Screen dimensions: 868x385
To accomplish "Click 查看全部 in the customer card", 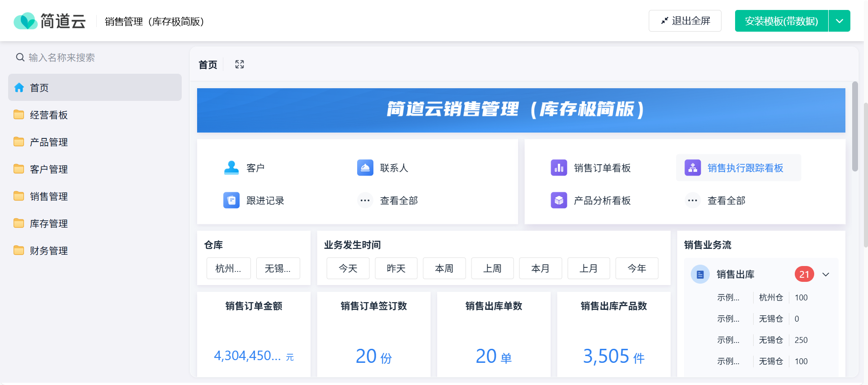I will [399, 200].
